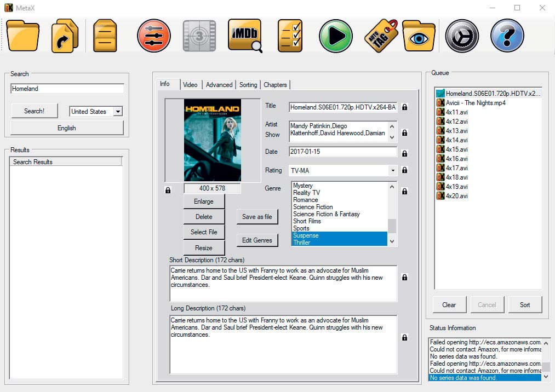
Task: Click the Status Information scrollbar thumb
Action: 546,367
